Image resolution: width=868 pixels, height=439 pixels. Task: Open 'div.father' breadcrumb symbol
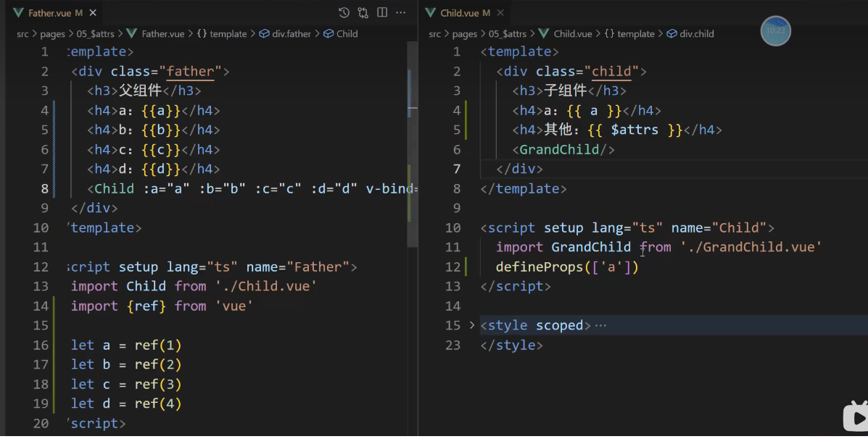(292, 34)
